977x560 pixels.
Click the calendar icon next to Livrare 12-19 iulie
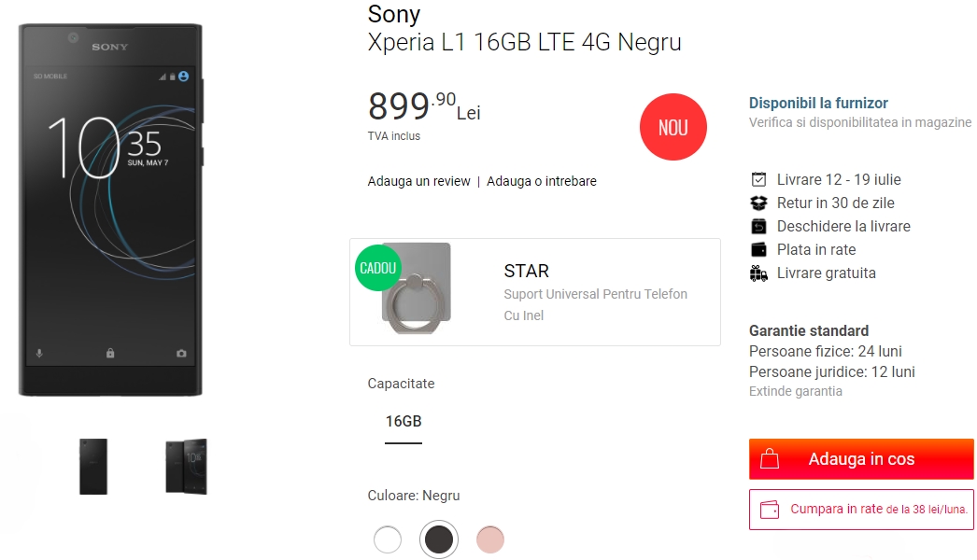[x=759, y=178]
